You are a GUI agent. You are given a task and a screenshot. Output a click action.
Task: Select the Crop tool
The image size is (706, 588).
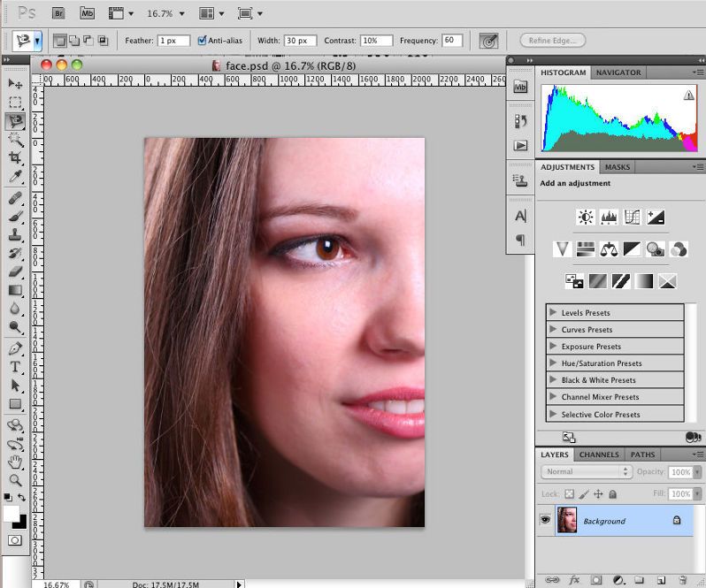tap(15, 158)
